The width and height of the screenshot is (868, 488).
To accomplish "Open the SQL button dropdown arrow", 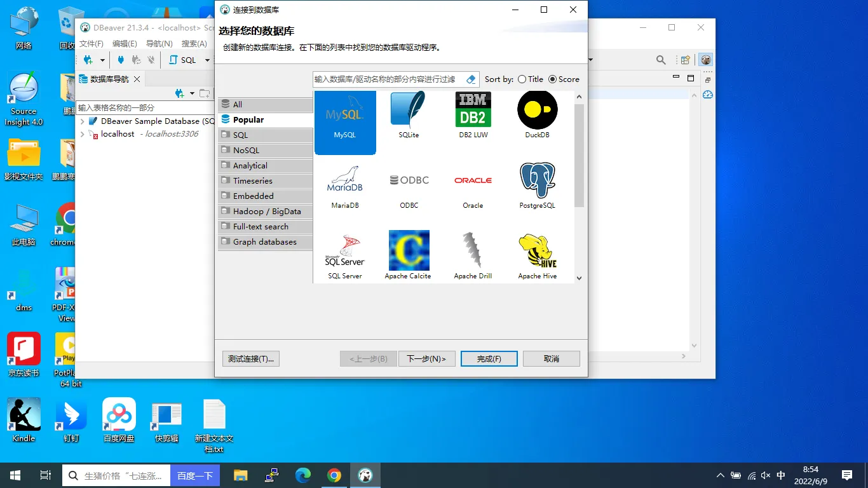I will pos(207,60).
